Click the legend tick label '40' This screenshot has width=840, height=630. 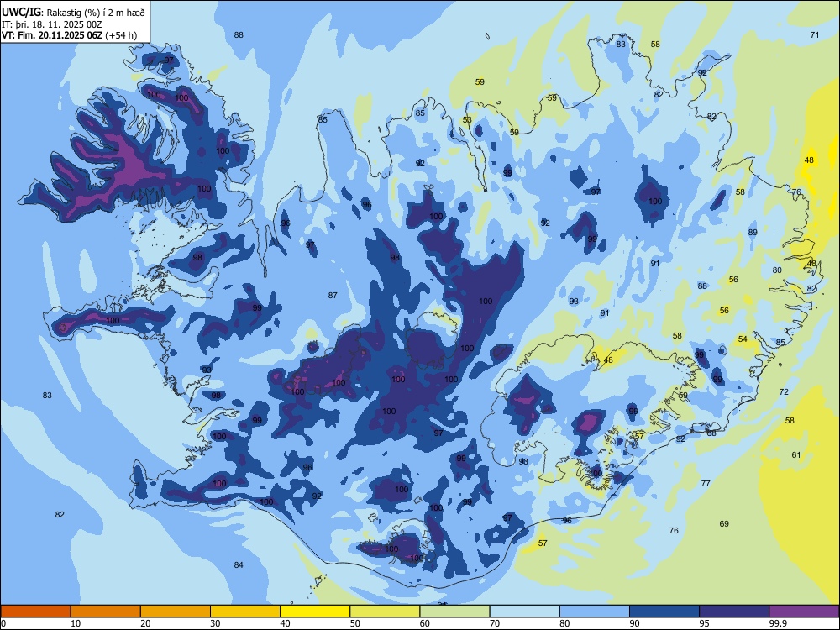point(286,623)
